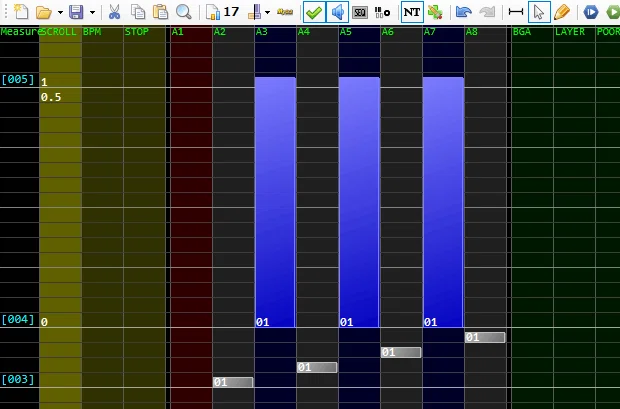Viewport: 620px width, 409px height.
Task: Toggle sound preview speaker button
Action: click(337, 12)
